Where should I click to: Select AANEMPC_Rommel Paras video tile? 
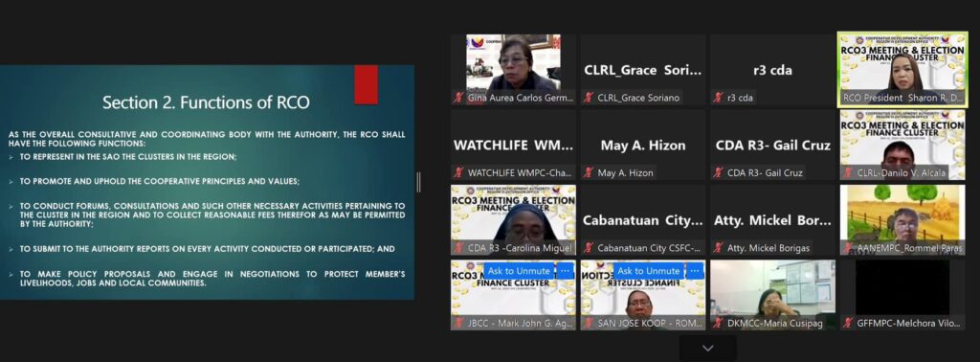(902, 220)
